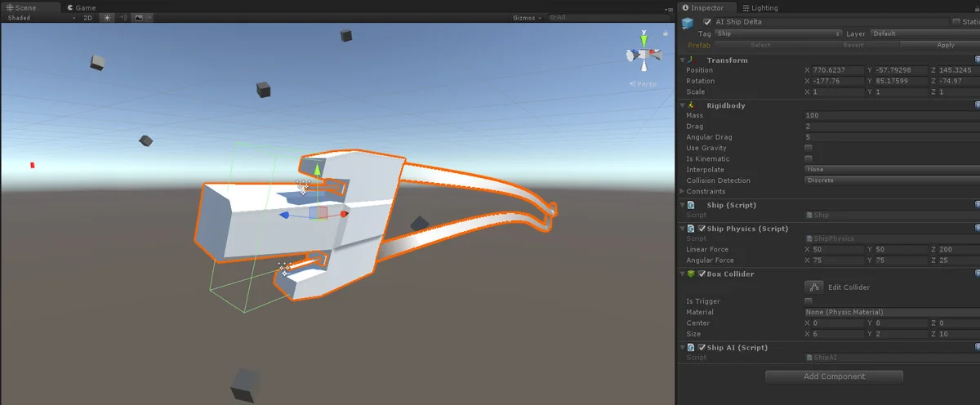Click the Rigidbody component icon
The height and width of the screenshot is (405, 980).
(x=692, y=105)
